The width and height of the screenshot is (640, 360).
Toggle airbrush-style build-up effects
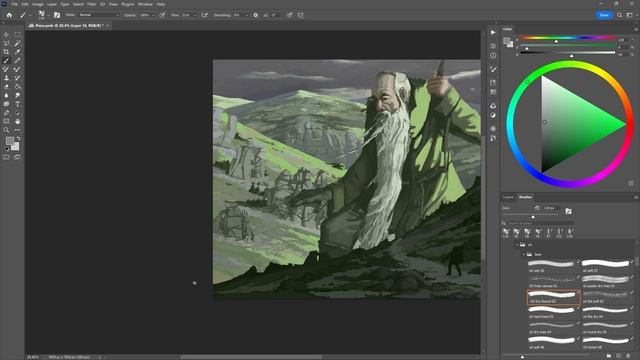204,15
